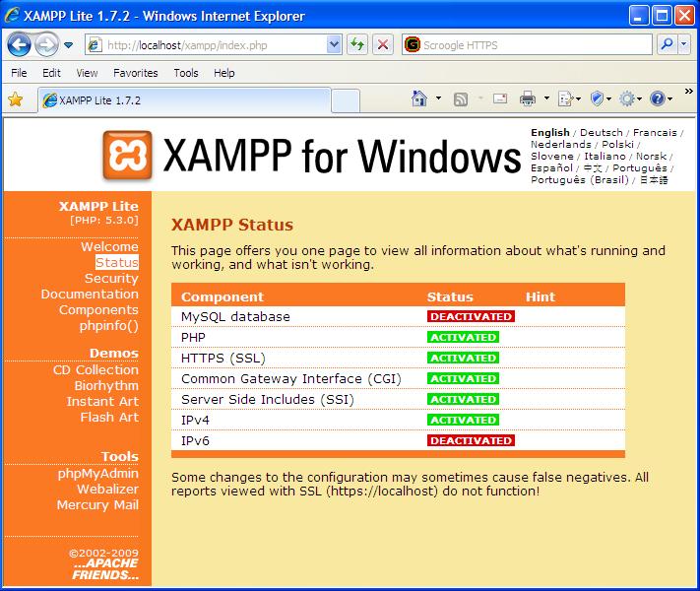This screenshot has width=700, height=591.
Task: Open the Status sidebar link
Action: [x=117, y=262]
